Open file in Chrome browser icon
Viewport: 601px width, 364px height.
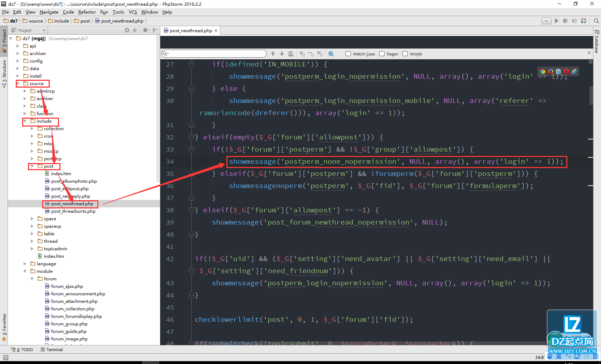(x=543, y=72)
